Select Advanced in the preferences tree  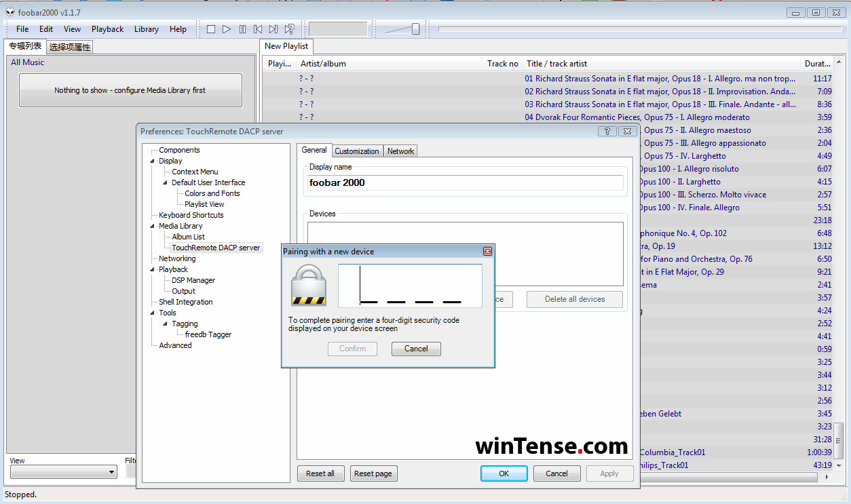[x=175, y=345]
